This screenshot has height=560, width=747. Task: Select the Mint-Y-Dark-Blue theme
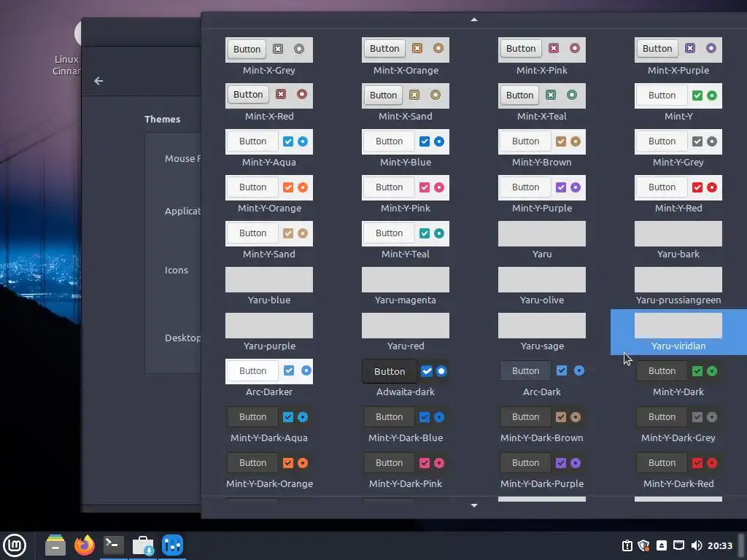[x=406, y=424]
